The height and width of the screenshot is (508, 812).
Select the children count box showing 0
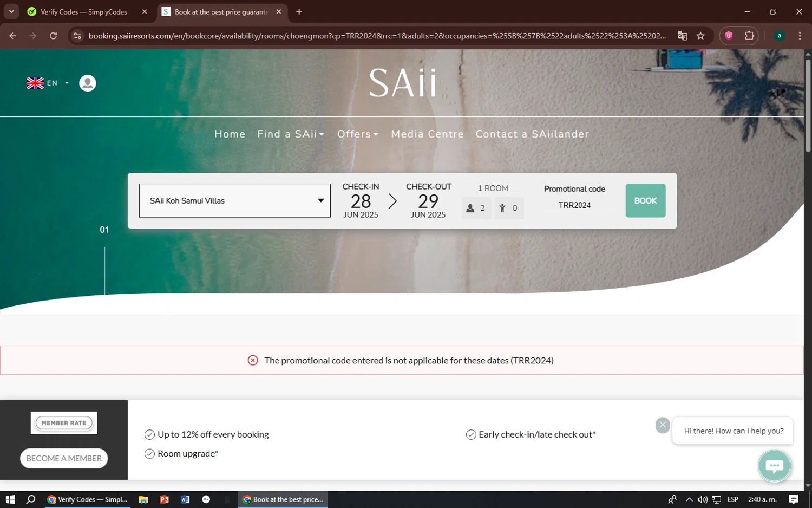[x=509, y=208]
